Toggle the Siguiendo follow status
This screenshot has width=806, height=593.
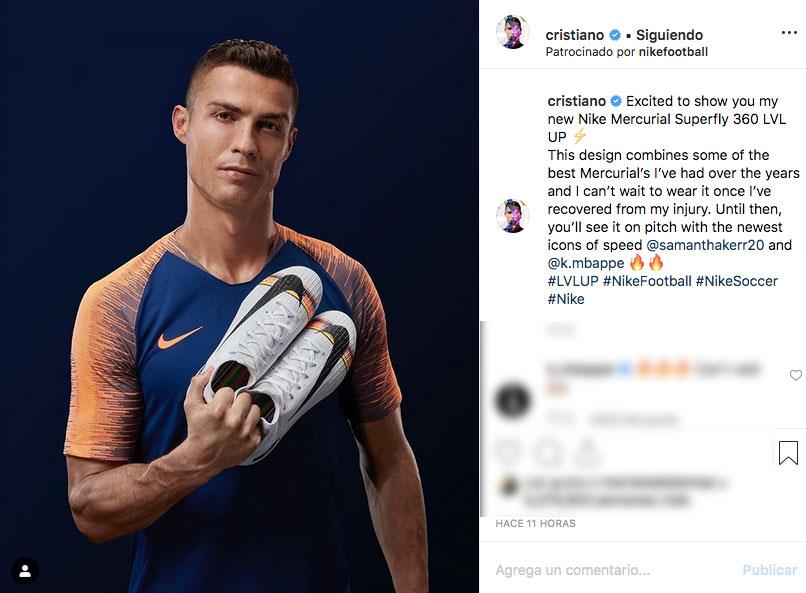(669, 35)
